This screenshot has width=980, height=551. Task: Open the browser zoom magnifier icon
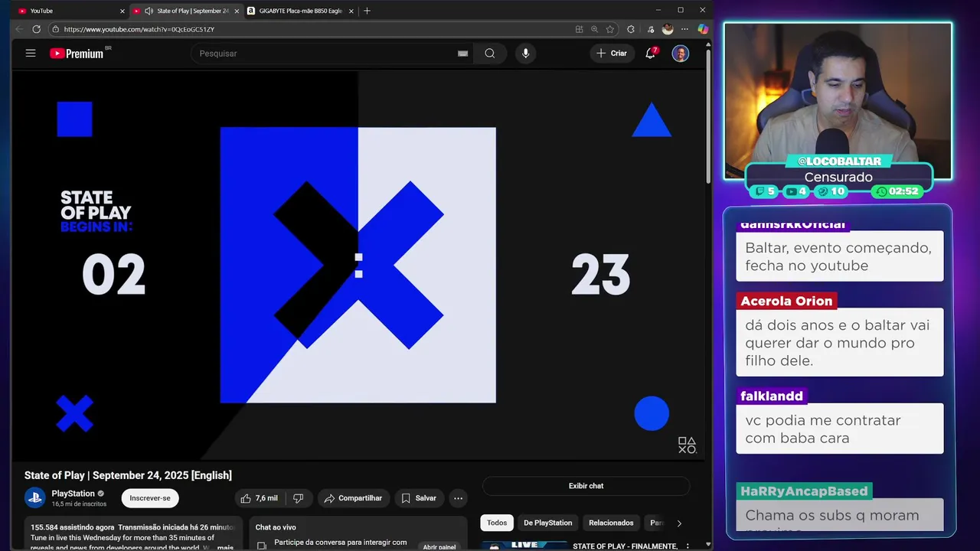coord(594,29)
